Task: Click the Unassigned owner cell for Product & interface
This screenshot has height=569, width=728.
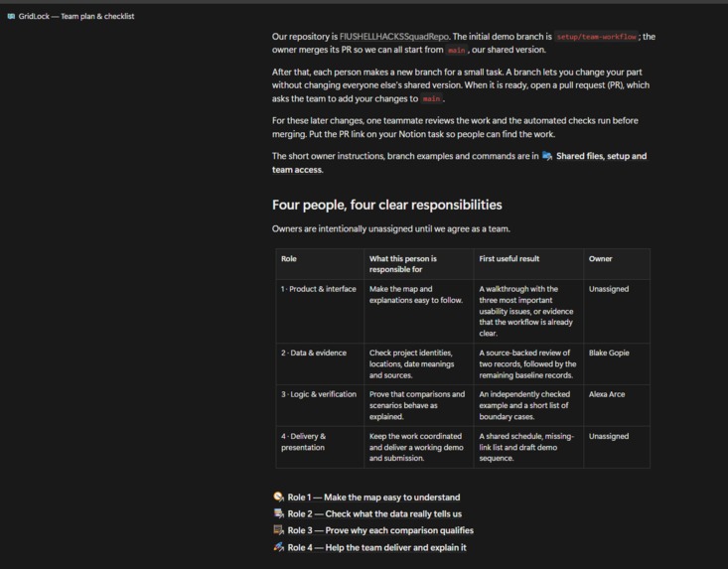Action: (x=617, y=312)
